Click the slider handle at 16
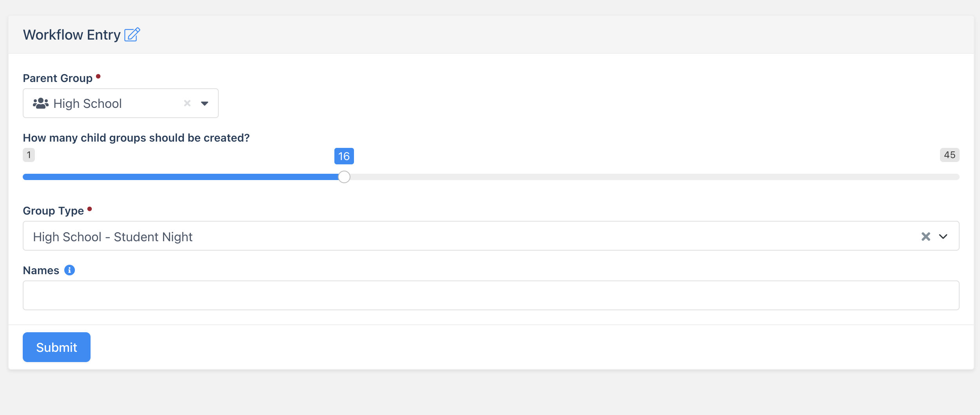980x415 pixels. click(344, 177)
